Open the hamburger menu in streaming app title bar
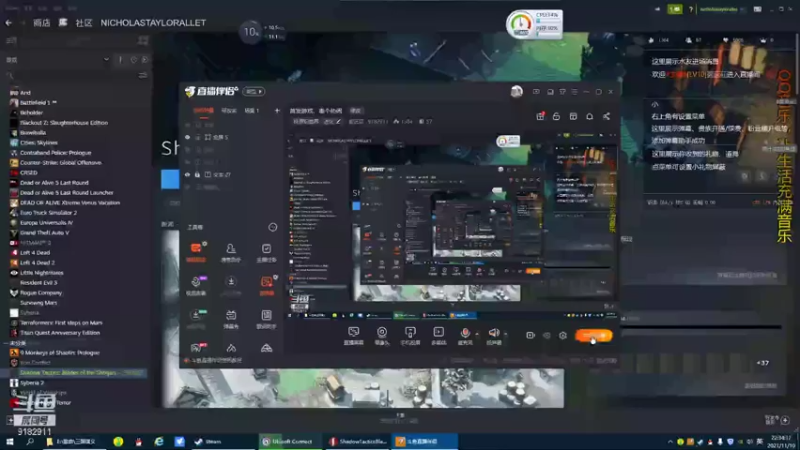The height and width of the screenshot is (450, 800). coord(574,92)
